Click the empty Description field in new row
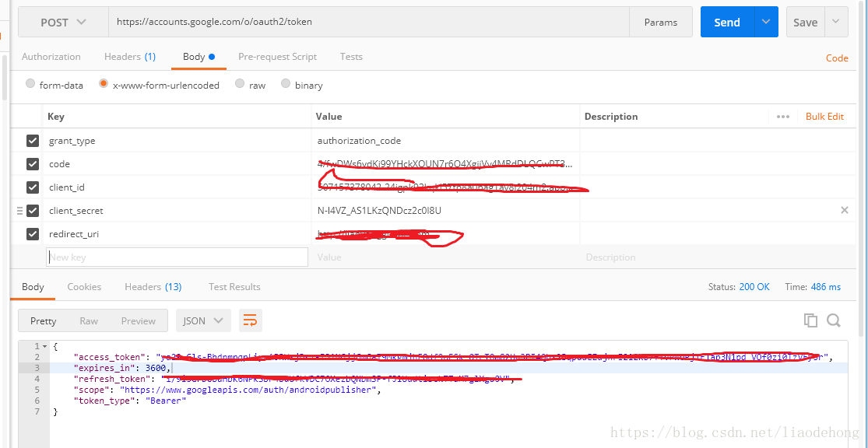The width and height of the screenshot is (868, 448). tap(718, 257)
